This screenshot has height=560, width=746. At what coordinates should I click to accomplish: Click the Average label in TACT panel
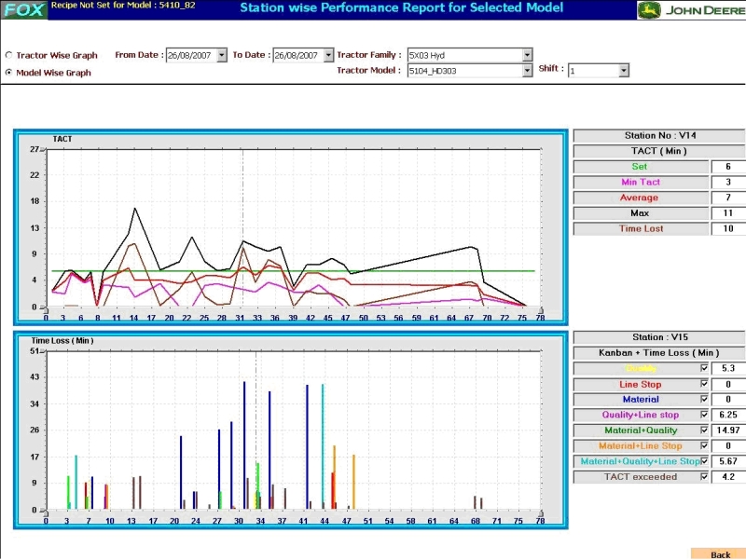click(x=639, y=198)
